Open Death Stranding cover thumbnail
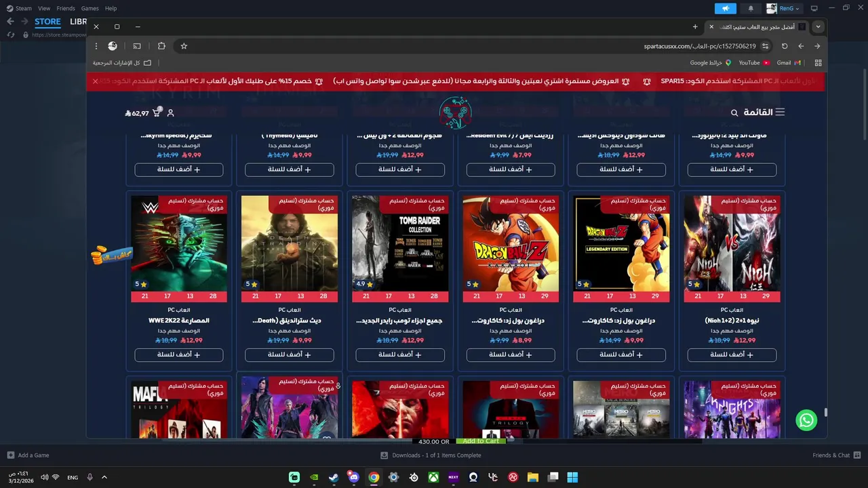The image size is (868, 488). (290, 244)
